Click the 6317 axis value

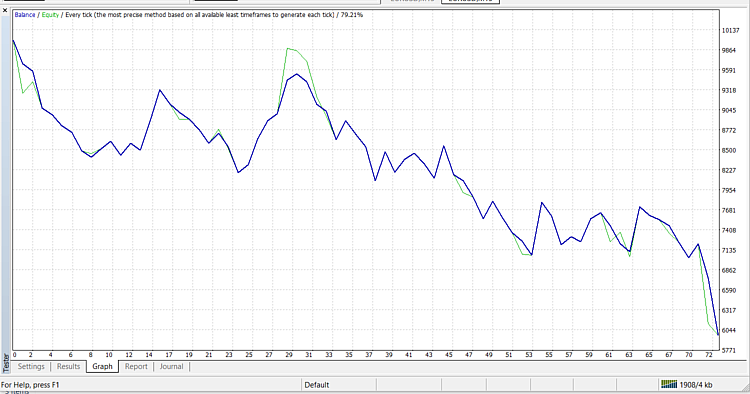click(729, 310)
